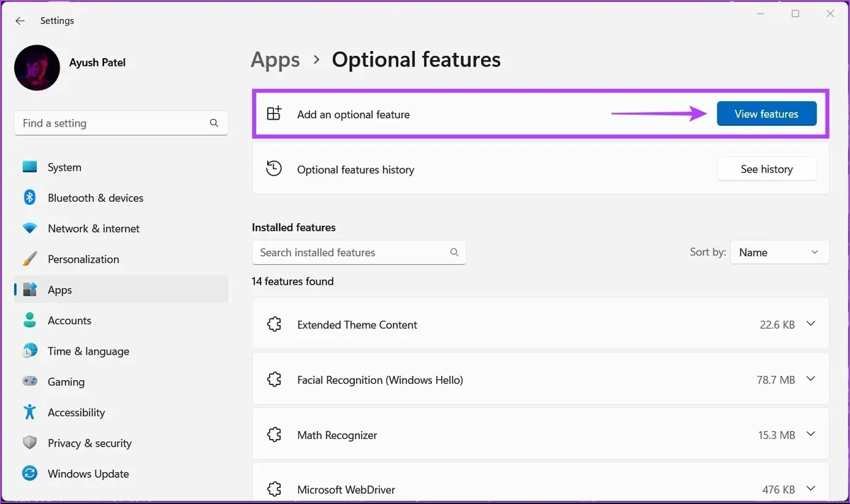Select the Bluetooth & devices icon
Screen dimensions: 850x504
(x=30, y=198)
